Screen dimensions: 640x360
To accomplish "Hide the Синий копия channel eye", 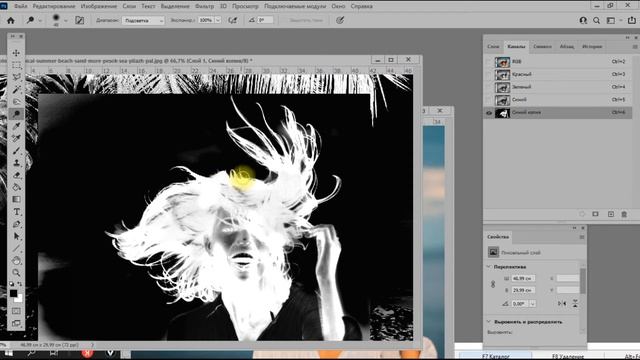I will (x=489, y=113).
